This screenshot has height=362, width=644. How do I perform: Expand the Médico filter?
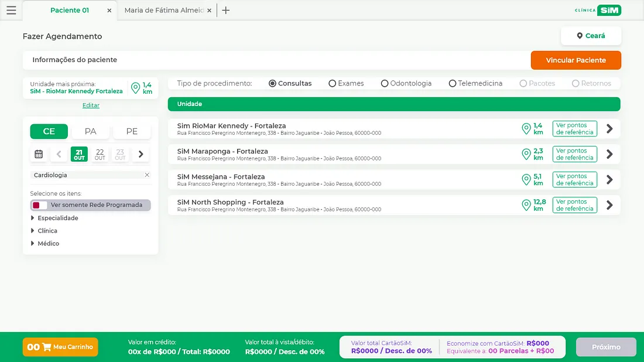33,244
